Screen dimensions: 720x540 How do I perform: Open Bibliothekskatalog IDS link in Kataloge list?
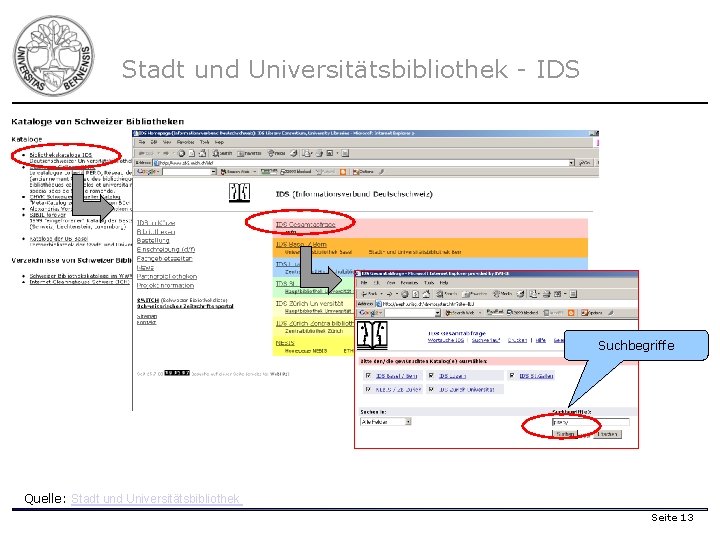click(61, 155)
